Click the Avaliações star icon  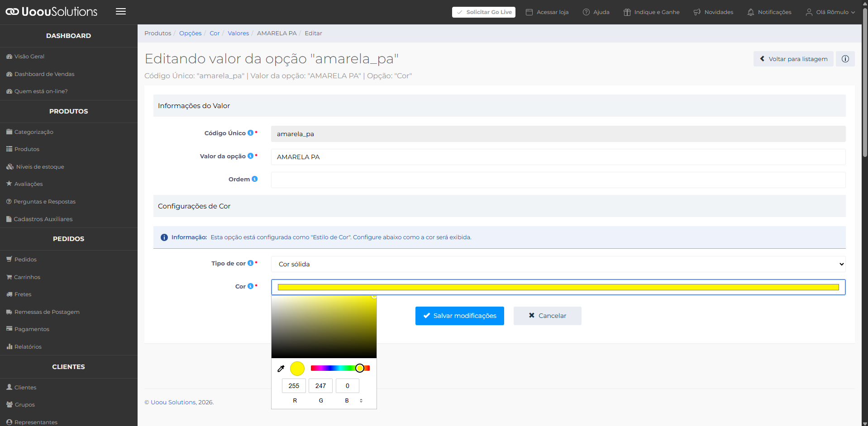pos(9,184)
